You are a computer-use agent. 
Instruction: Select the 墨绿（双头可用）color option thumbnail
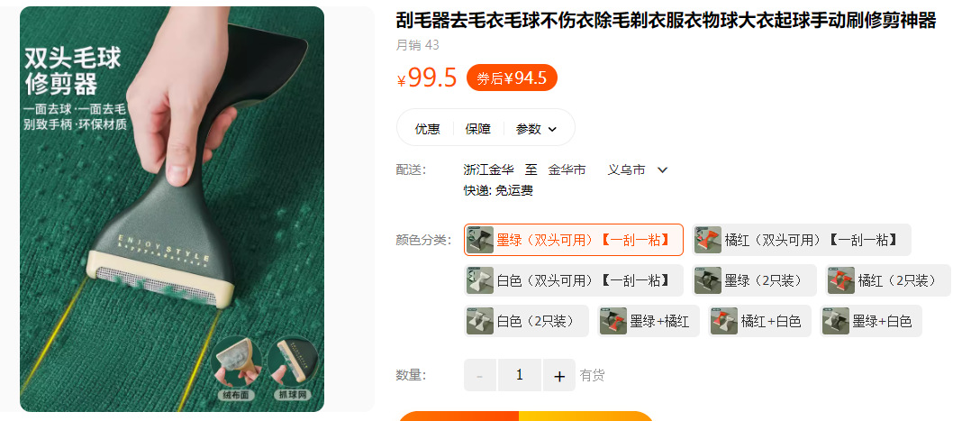[x=480, y=240]
